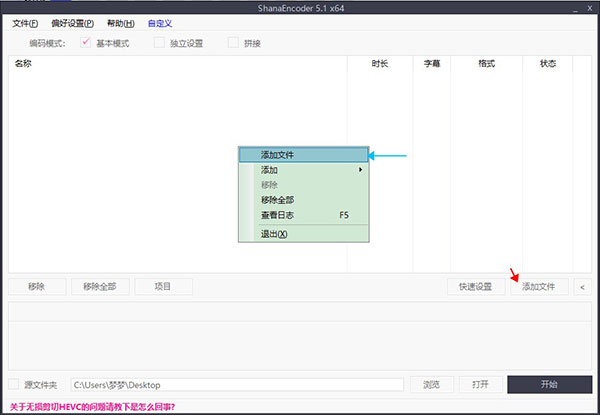600x415 pixels.
Task: Enable the 独立设置 checkbox
Action: click(x=159, y=42)
